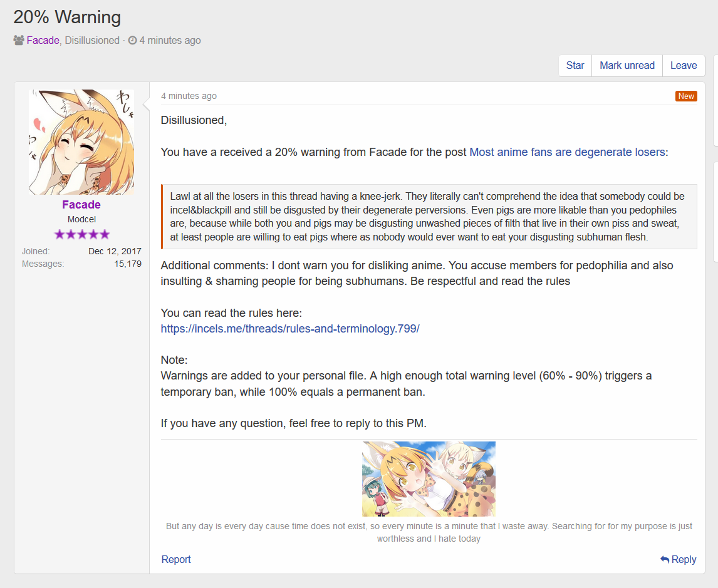
Task: Click the reply arrow icon
Action: 665,559
